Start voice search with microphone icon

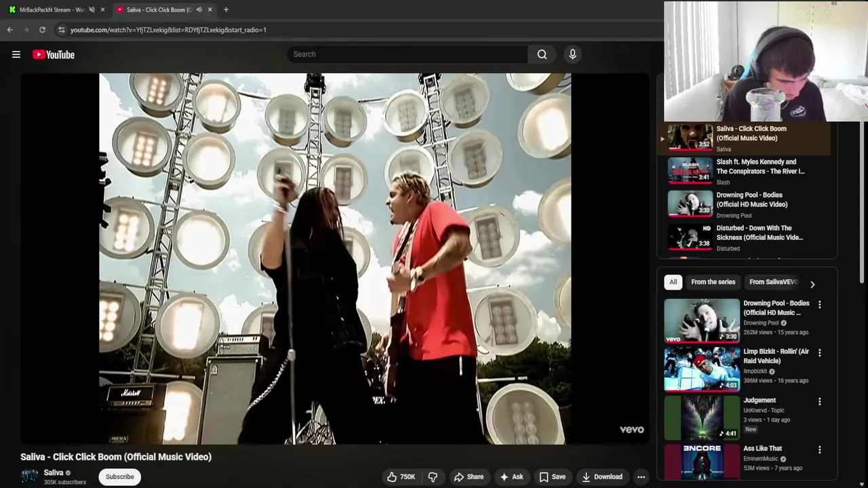point(572,54)
